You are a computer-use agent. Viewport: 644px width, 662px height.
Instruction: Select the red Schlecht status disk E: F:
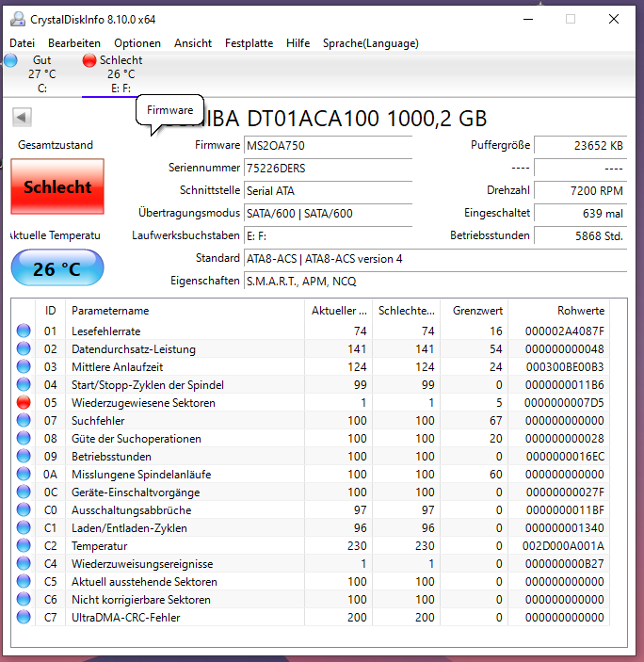(113, 73)
